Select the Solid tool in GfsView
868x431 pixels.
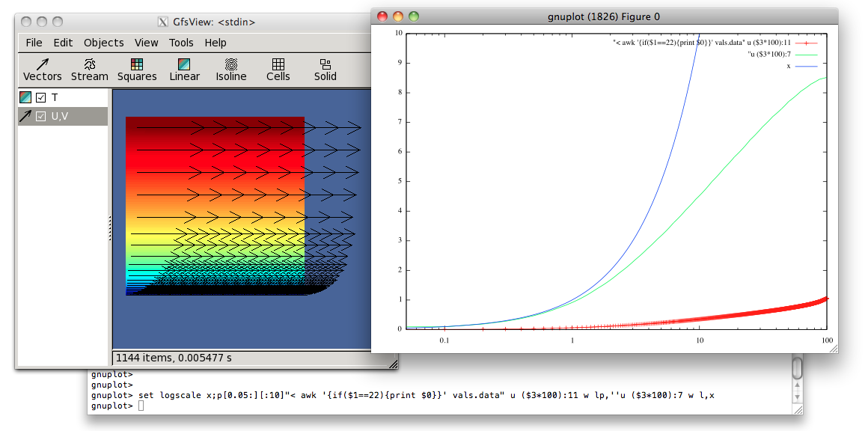click(325, 70)
